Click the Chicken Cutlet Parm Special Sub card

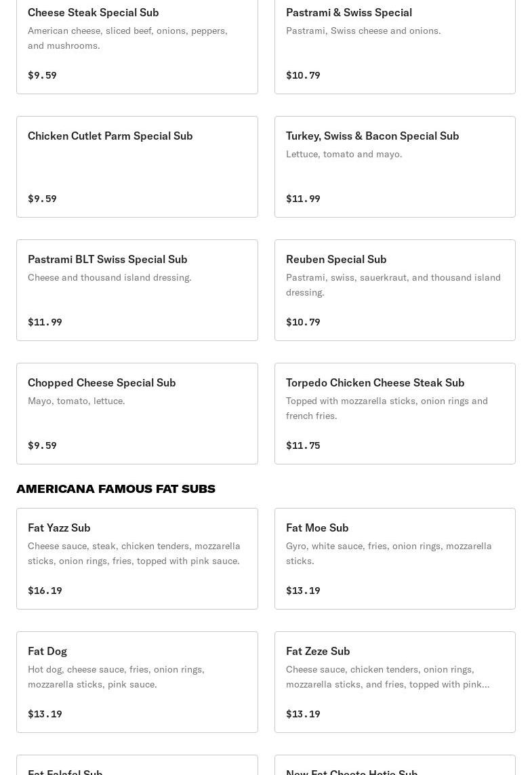pos(137,166)
